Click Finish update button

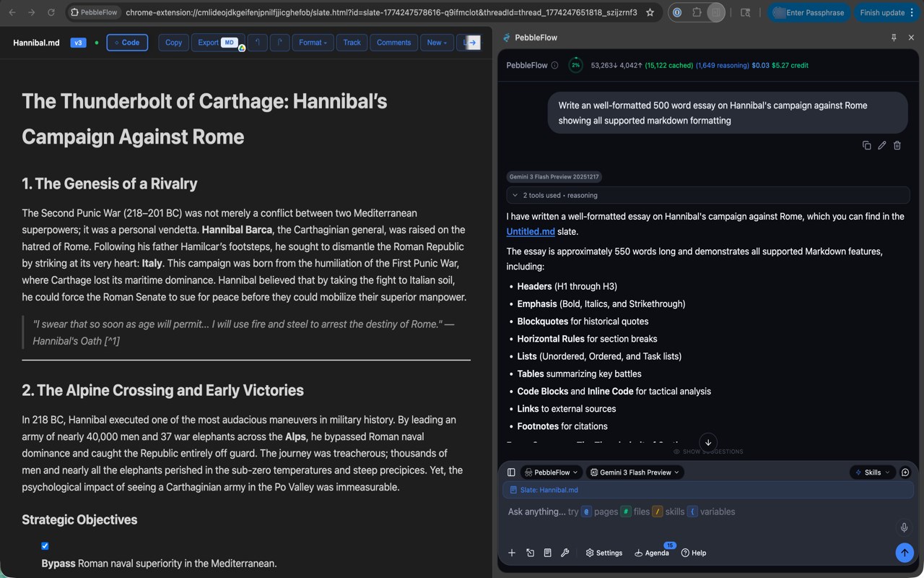pos(882,12)
